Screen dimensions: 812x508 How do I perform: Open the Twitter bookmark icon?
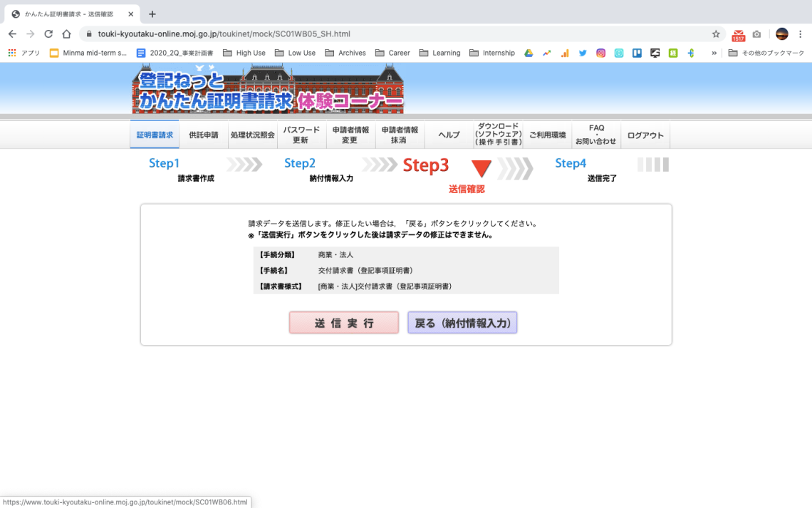583,53
